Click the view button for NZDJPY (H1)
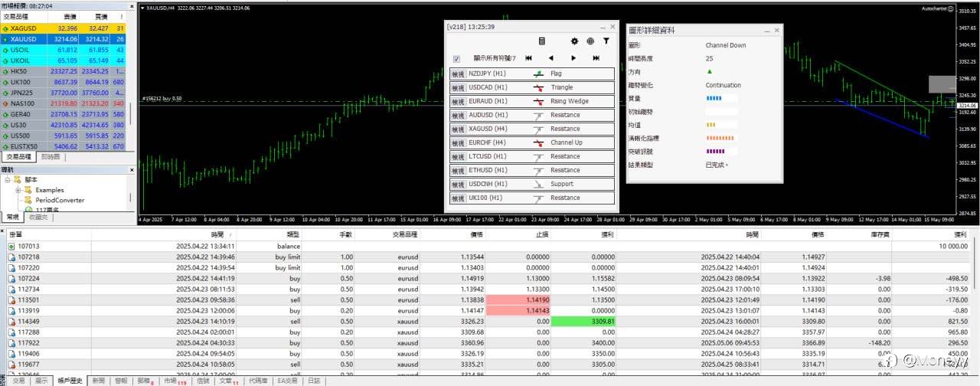Screen dimensions: 980x386 [x=458, y=74]
